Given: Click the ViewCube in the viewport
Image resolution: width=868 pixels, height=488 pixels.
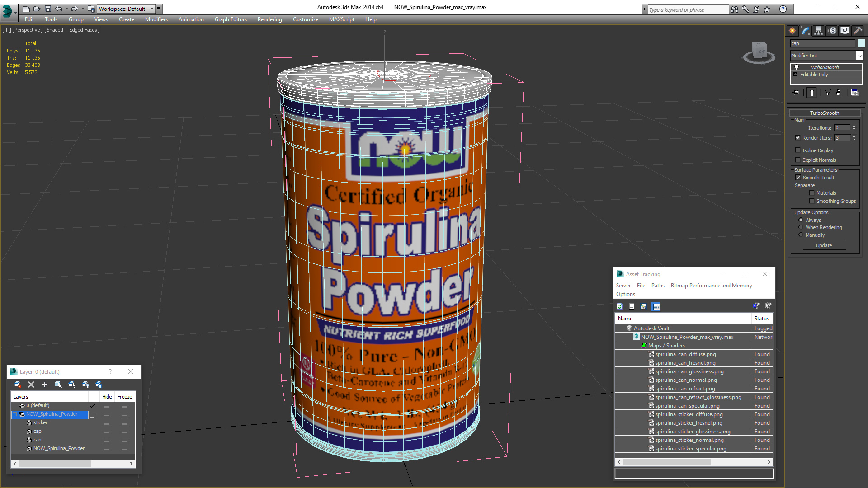Looking at the screenshot, I should tap(759, 52).
